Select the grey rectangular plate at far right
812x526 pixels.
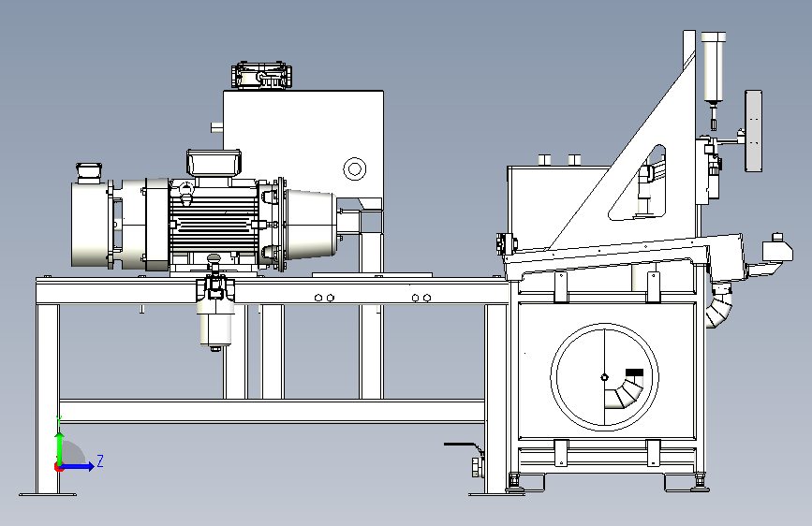point(754,130)
